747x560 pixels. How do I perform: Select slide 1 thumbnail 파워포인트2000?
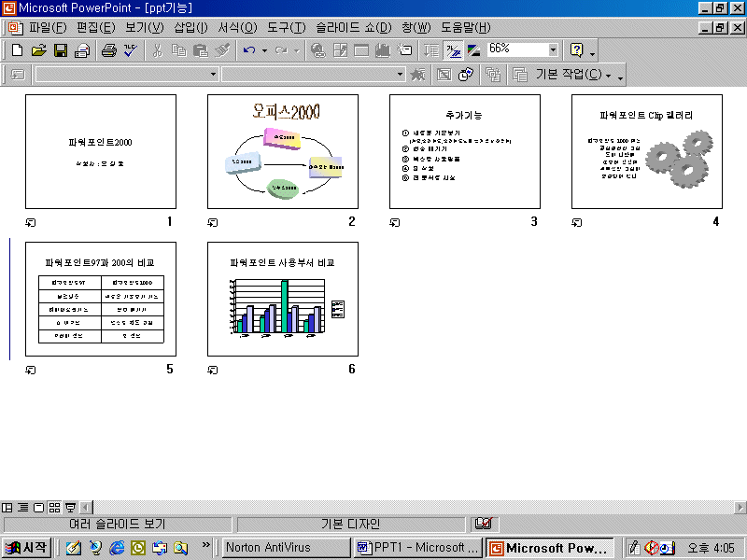101,151
